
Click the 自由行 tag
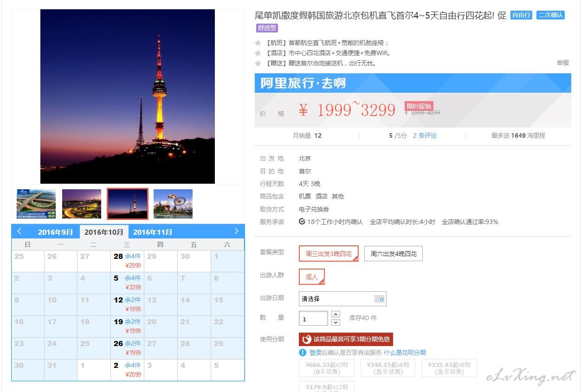521,15
